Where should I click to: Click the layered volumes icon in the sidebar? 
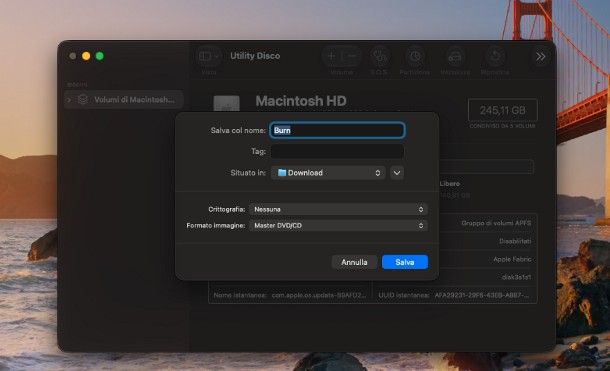point(83,100)
